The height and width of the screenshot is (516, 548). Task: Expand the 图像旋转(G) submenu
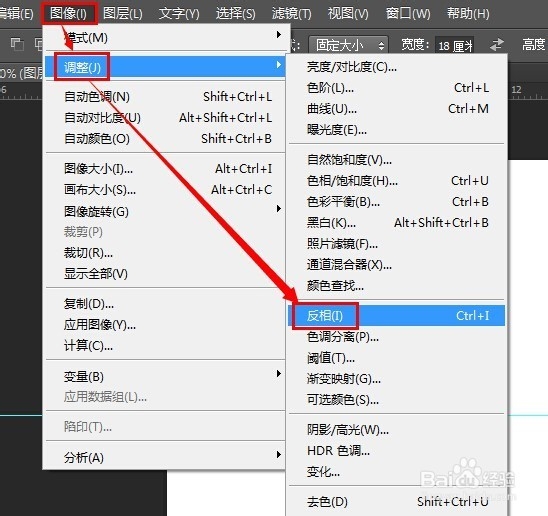(166, 211)
